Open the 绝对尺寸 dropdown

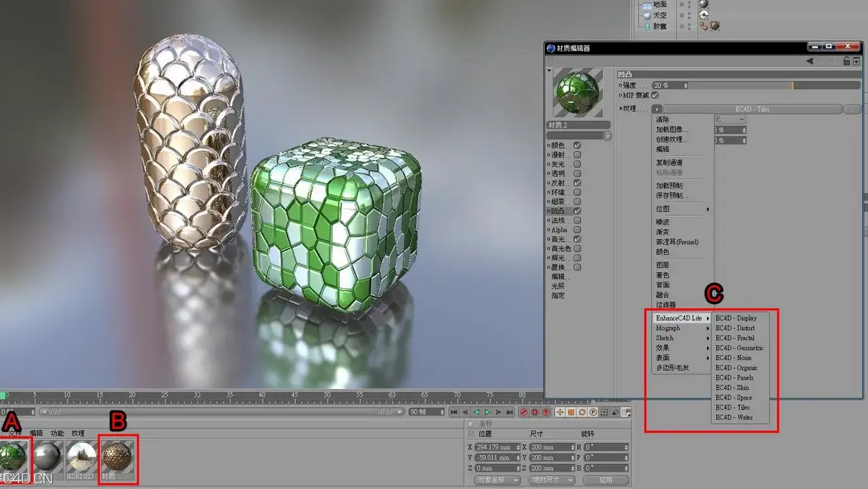(x=551, y=480)
